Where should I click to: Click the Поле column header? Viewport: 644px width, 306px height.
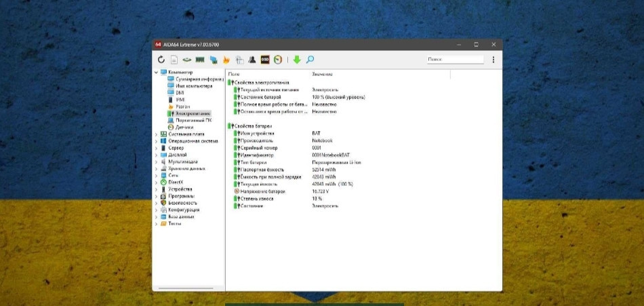pos(234,73)
